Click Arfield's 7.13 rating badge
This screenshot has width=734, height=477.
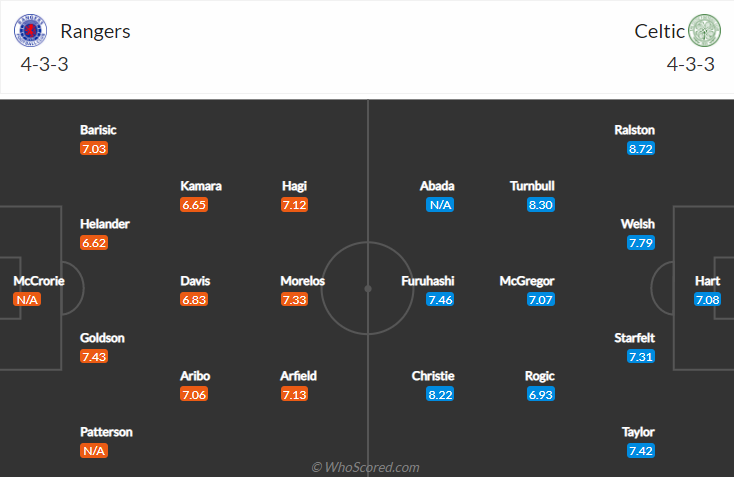point(294,395)
